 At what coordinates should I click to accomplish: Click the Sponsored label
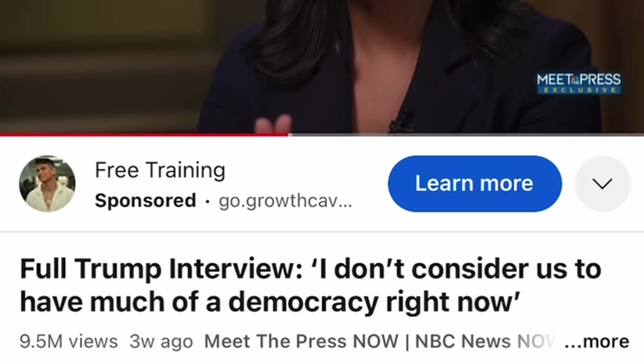click(x=145, y=201)
